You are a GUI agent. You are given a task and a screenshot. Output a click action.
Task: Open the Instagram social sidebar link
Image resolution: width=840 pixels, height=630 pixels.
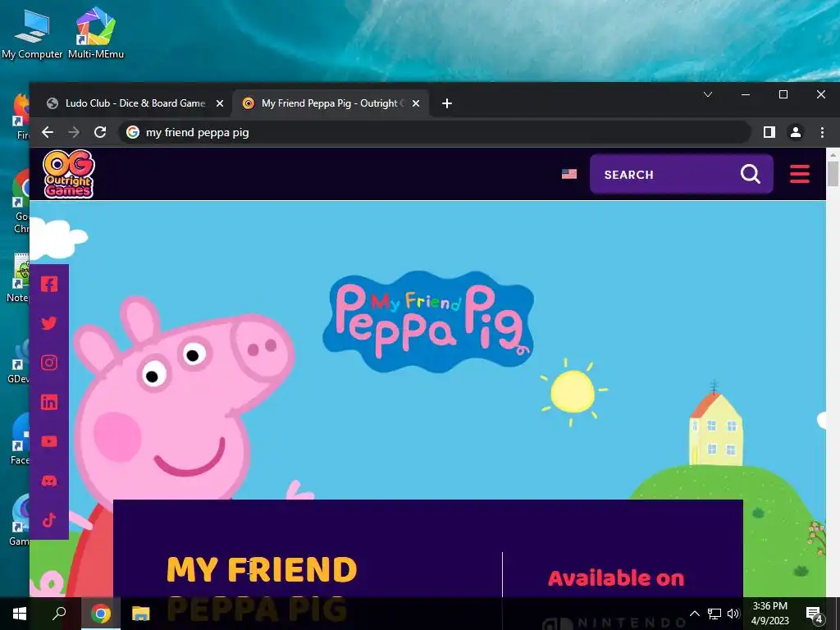(x=49, y=363)
